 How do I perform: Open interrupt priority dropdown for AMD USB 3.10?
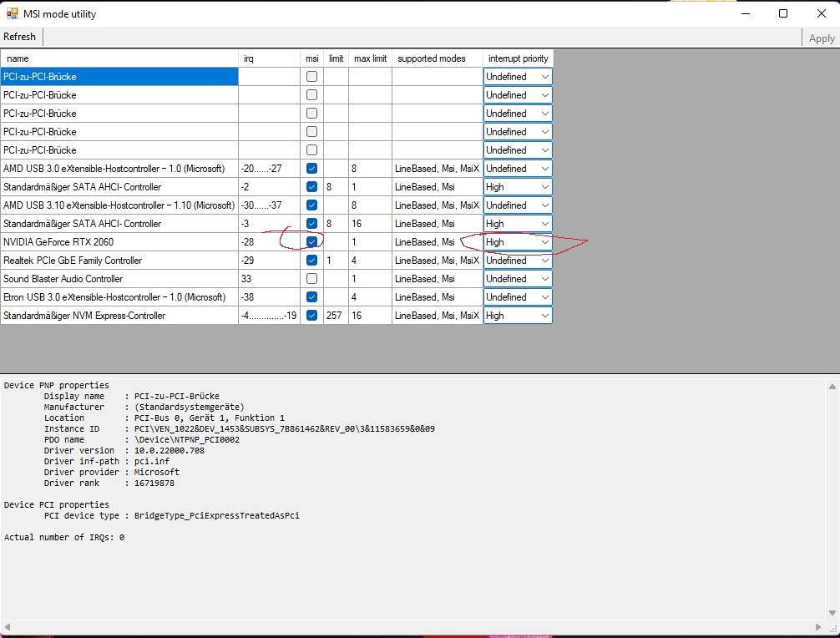pos(518,205)
